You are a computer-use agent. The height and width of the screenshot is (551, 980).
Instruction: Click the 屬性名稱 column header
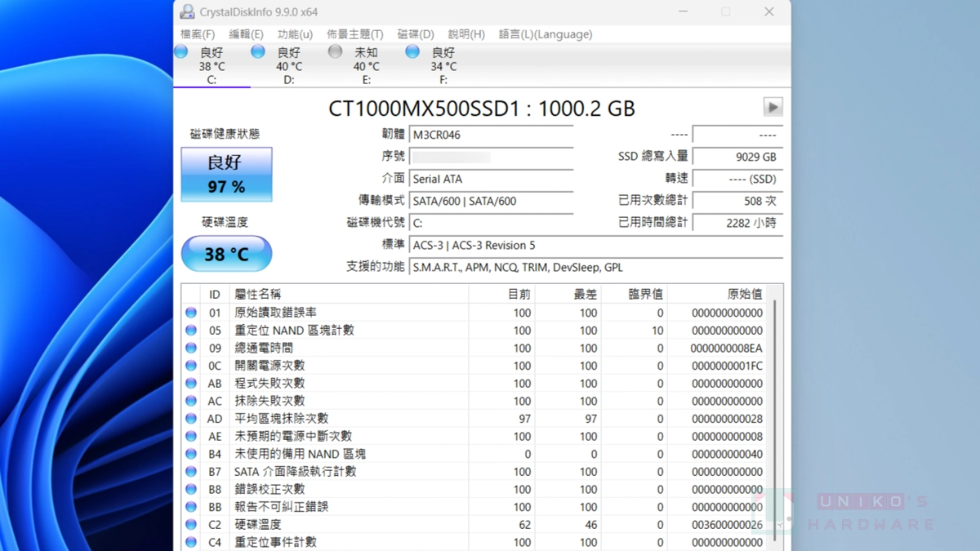pyautogui.click(x=350, y=294)
